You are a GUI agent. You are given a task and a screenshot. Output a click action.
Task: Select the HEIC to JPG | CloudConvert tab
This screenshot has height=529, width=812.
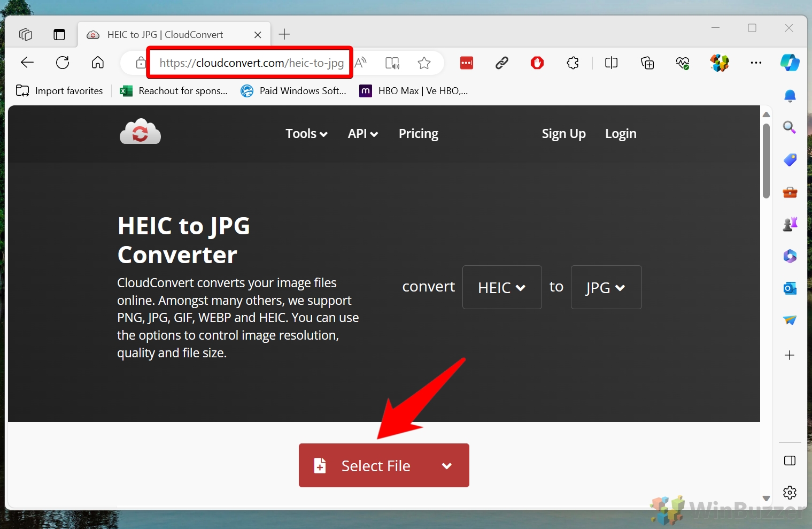click(x=175, y=35)
